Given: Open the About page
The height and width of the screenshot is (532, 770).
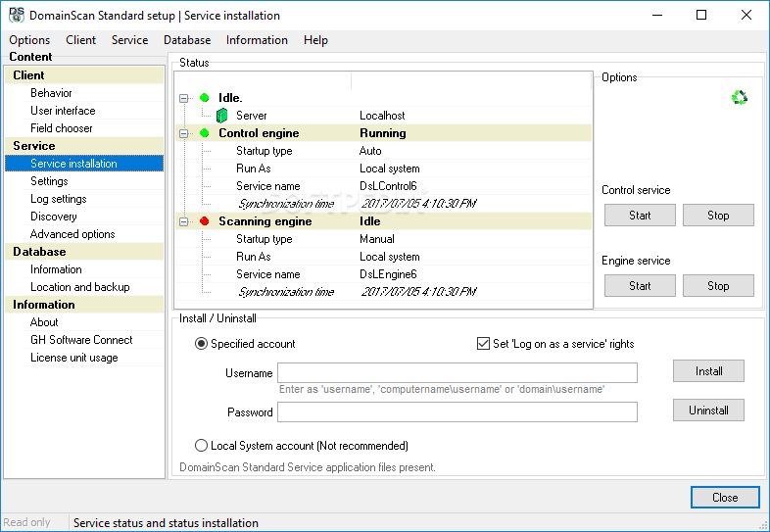Looking at the screenshot, I should coord(44,322).
